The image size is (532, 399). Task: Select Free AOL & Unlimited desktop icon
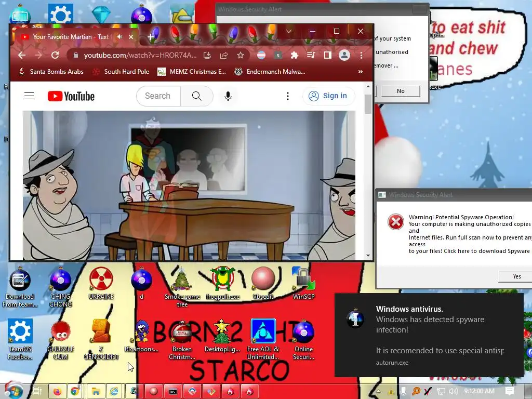pyautogui.click(x=263, y=339)
